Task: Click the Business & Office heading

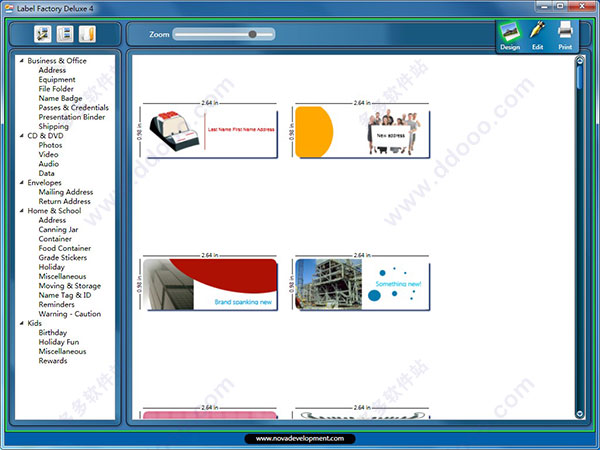Action: (57, 60)
